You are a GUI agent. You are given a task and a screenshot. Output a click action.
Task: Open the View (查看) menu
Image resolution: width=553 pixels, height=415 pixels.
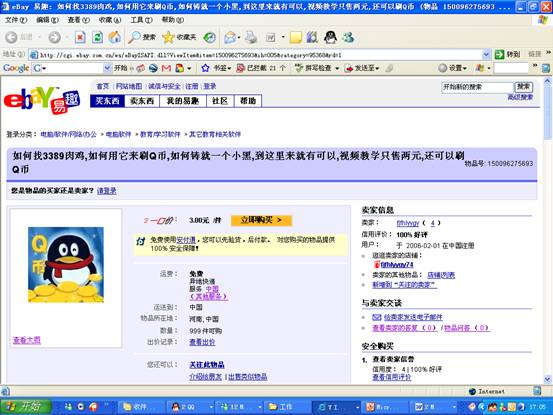click(x=79, y=20)
